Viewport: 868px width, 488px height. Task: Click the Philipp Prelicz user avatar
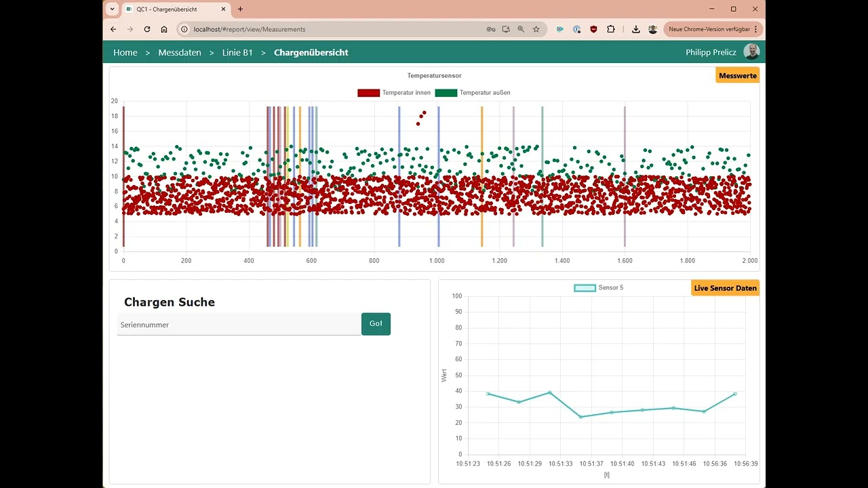pos(751,52)
